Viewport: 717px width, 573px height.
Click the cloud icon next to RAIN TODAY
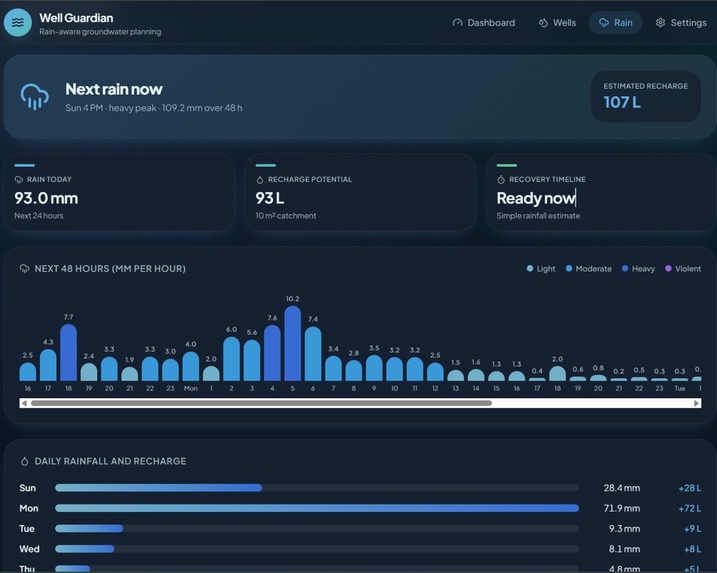(x=19, y=179)
